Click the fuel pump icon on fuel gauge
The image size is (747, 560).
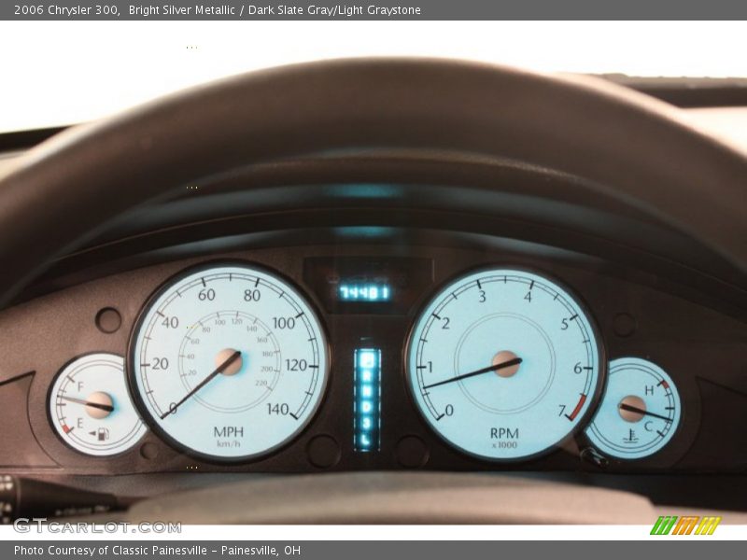click(x=102, y=434)
